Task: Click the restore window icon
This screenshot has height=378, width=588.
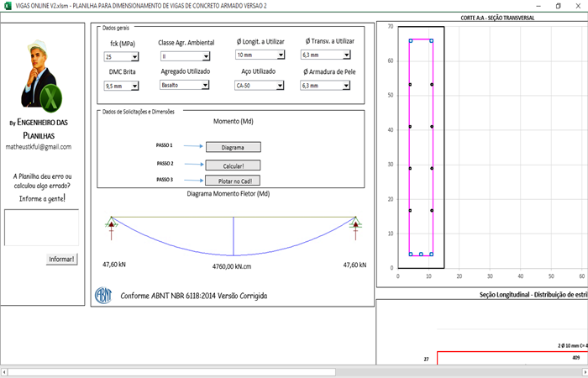Action: pyautogui.click(x=558, y=5)
